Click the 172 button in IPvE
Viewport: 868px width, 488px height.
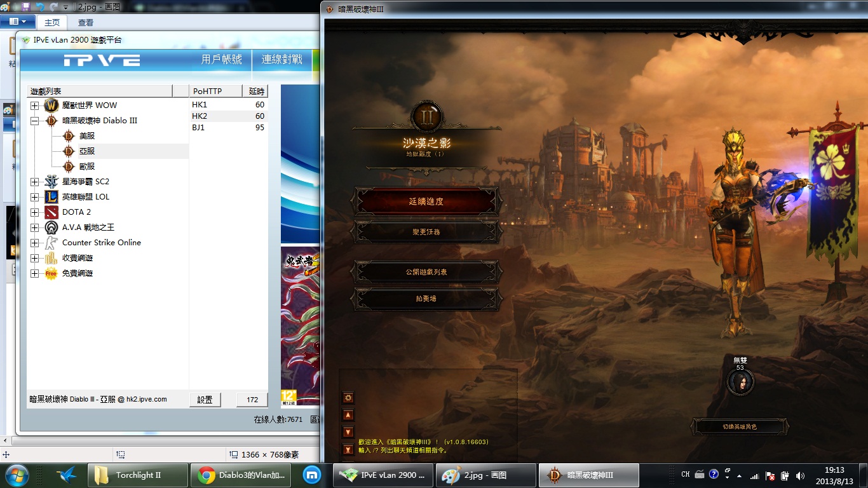252,400
